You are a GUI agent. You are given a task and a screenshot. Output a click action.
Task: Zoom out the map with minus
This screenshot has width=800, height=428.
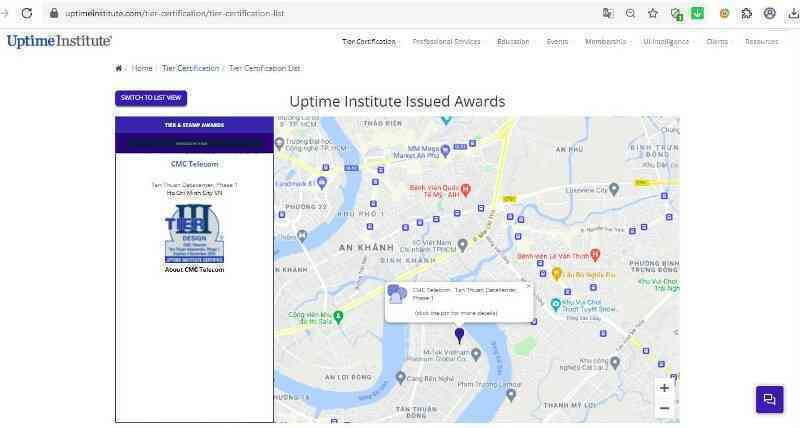point(664,408)
